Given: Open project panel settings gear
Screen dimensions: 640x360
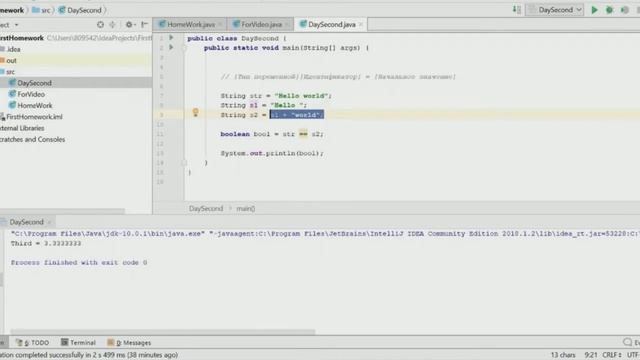Looking at the screenshot, I should tap(129, 24).
